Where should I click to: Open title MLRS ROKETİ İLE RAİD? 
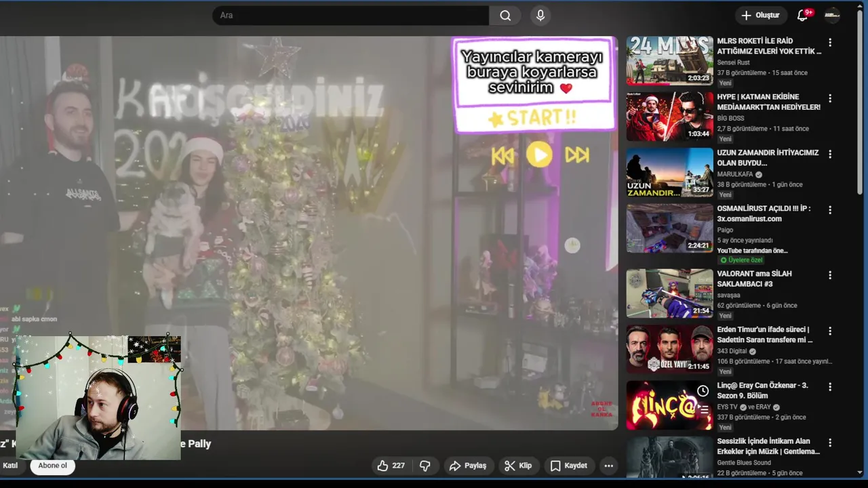pyautogui.click(x=769, y=46)
